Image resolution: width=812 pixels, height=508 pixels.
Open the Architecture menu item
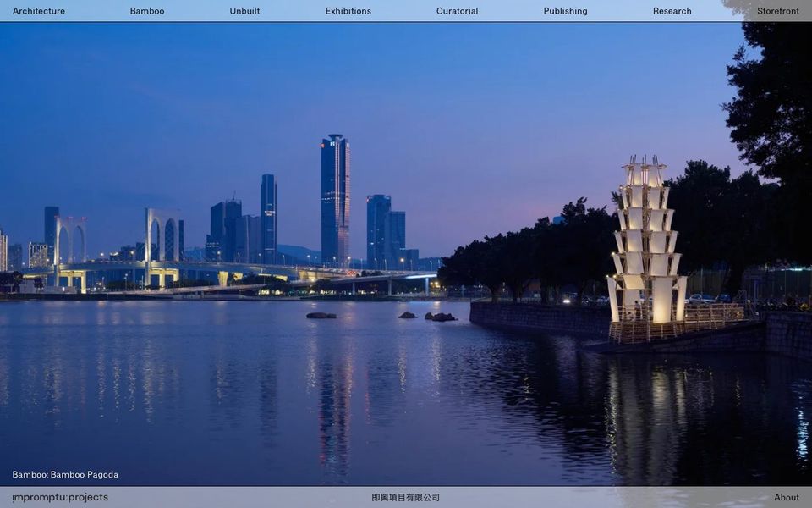tap(39, 11)
